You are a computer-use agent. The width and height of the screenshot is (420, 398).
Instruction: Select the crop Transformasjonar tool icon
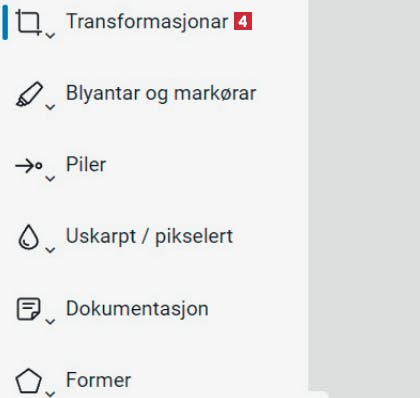29,22
